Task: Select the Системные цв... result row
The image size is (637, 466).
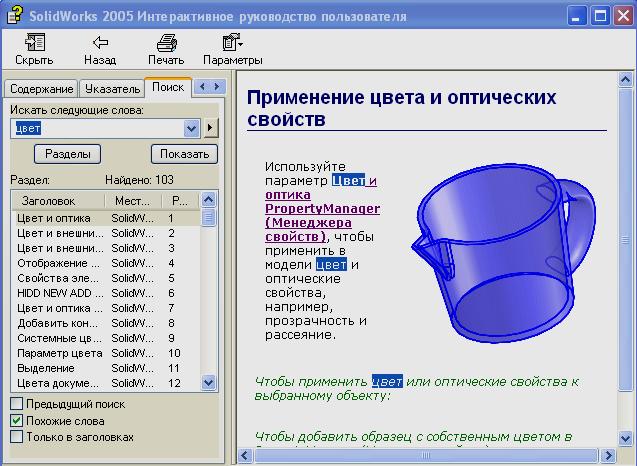Action: click(x=106, y=338)
